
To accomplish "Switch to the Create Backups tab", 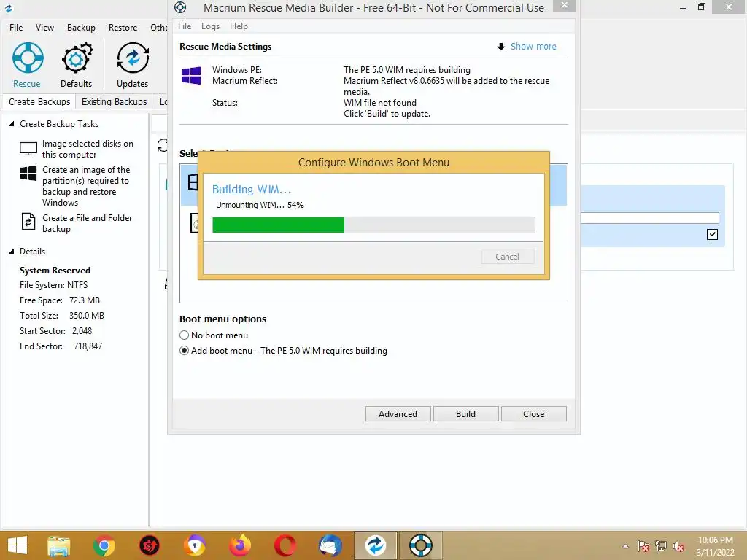I will [x=39, y=102].
